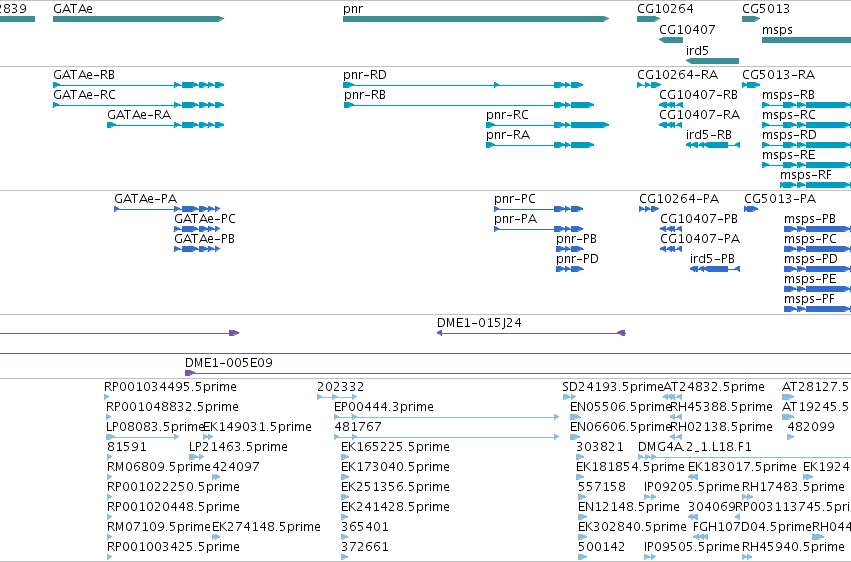Click EST label RH45388.5prime

pyautogui.click(x=721, y=407)
